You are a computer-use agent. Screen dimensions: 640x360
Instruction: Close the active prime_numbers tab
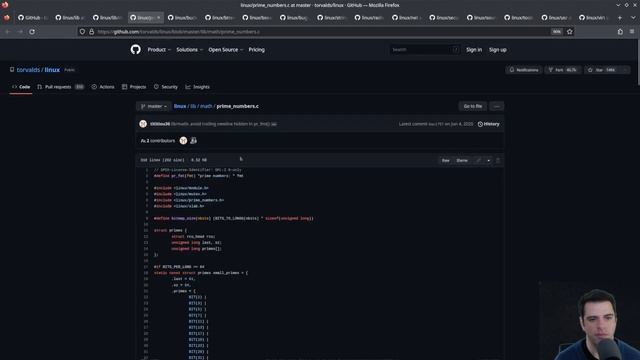[159, 18]
